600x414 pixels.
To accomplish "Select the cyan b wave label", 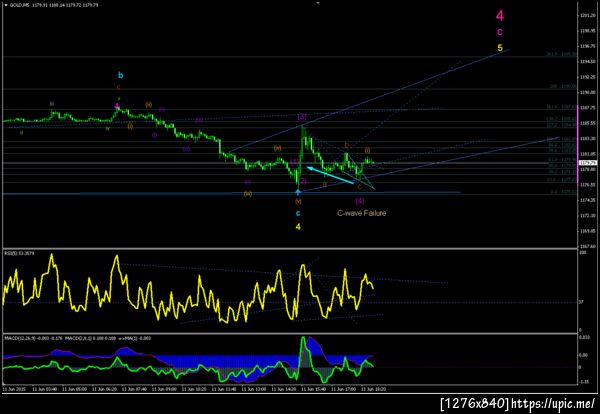I will 121,75.
